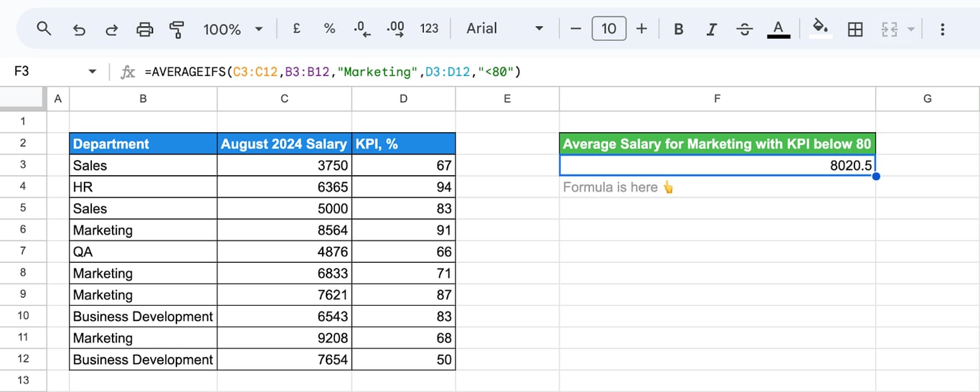Select column D header
980x392 pixels.
click(x=403, y=99)
